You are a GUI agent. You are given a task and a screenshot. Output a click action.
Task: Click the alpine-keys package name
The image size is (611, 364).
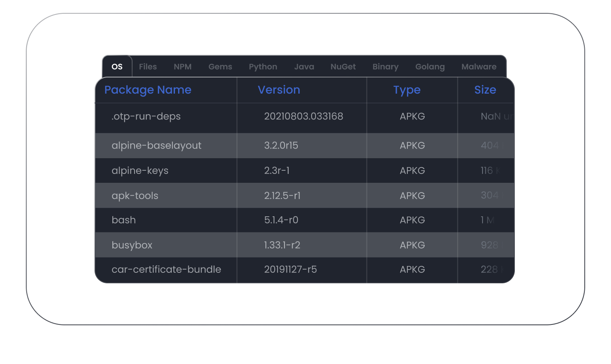(140, 171)
